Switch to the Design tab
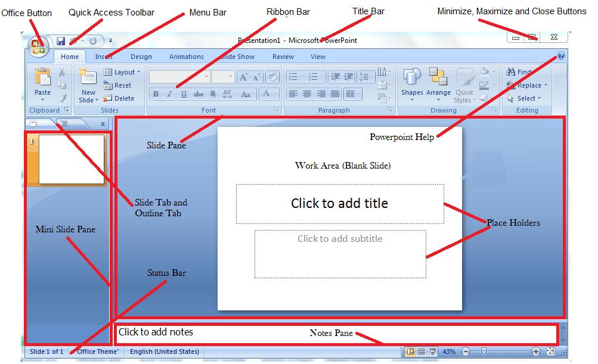Image resolution: width=598 pixels, height=364 pixels. (x=141, y=57)
